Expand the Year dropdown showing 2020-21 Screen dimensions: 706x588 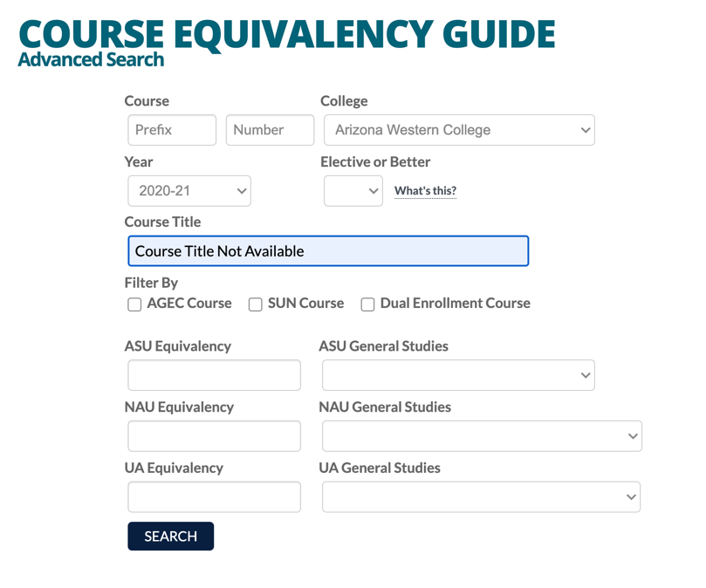pos(189,191)
